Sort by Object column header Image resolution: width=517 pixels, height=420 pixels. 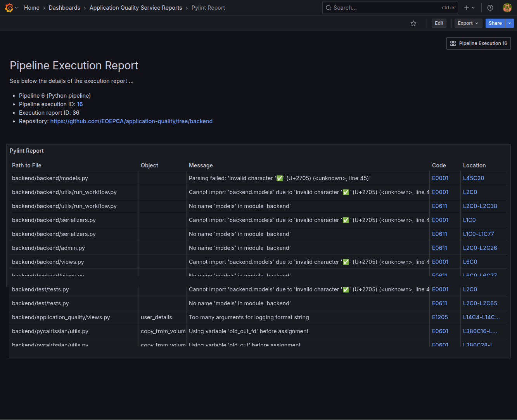[x=149, y=165]
